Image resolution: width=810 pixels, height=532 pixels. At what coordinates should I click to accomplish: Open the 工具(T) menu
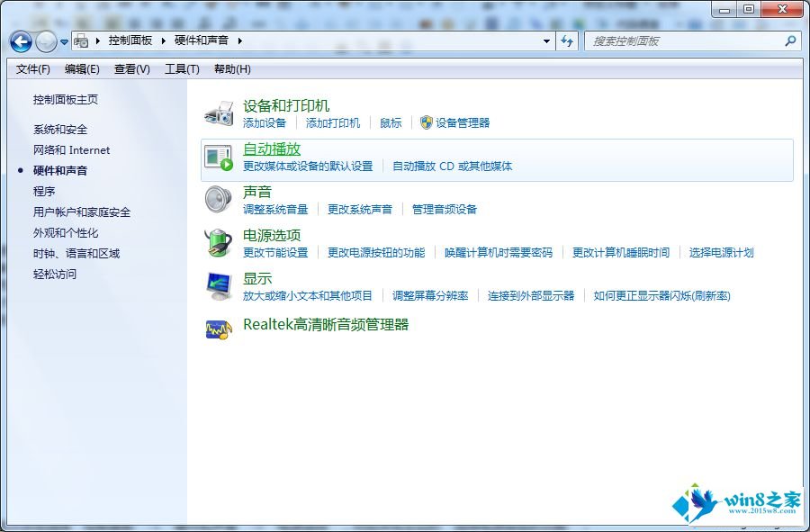point(182,69)
